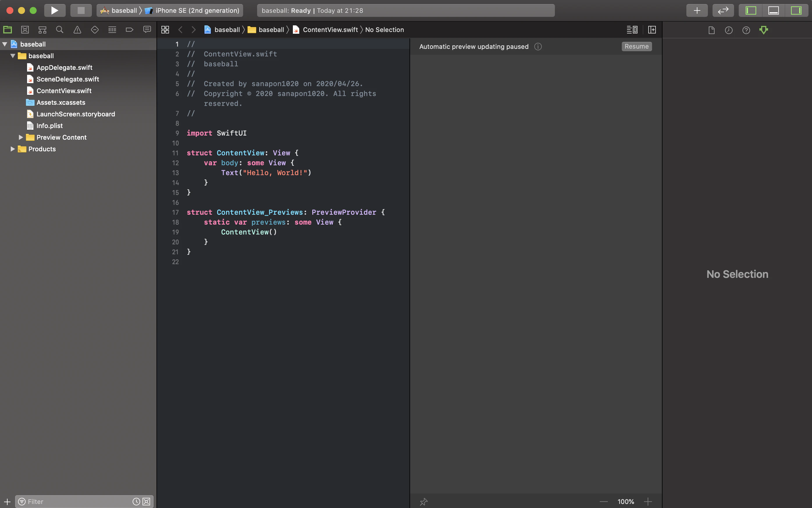Expand the Preview Content folder
Viewport: 812px width, 508px height.
coord(21,137)
